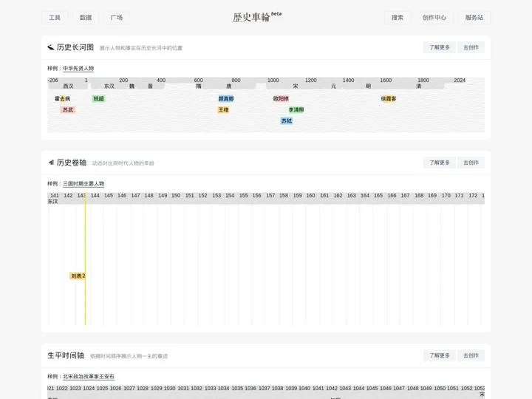Open the 服务站 menu
Screen dimensions: 532x399
(x=474, y=18)
